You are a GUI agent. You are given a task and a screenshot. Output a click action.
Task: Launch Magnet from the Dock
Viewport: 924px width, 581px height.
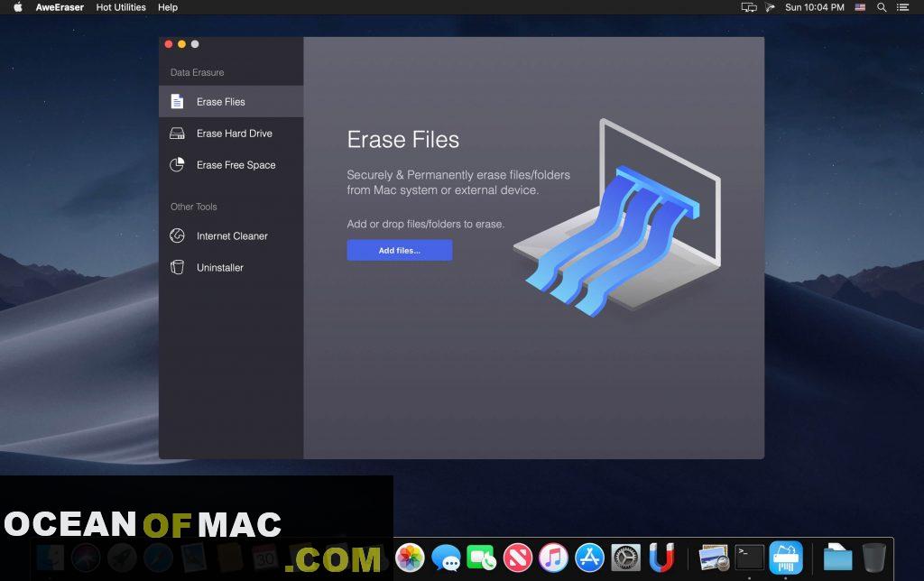coord(661,557)
